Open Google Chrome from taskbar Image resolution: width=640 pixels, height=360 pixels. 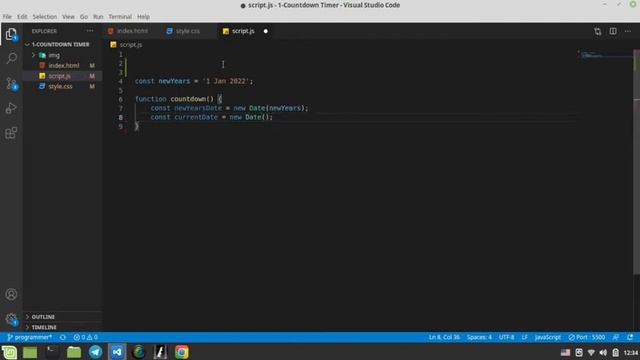point(182,352)
